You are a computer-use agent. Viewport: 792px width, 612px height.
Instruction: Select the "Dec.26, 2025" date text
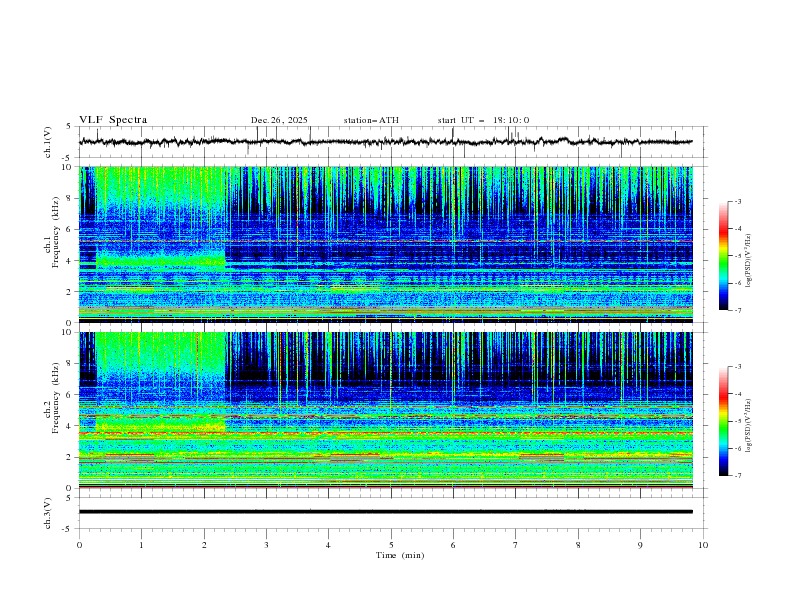click(279, 120)
